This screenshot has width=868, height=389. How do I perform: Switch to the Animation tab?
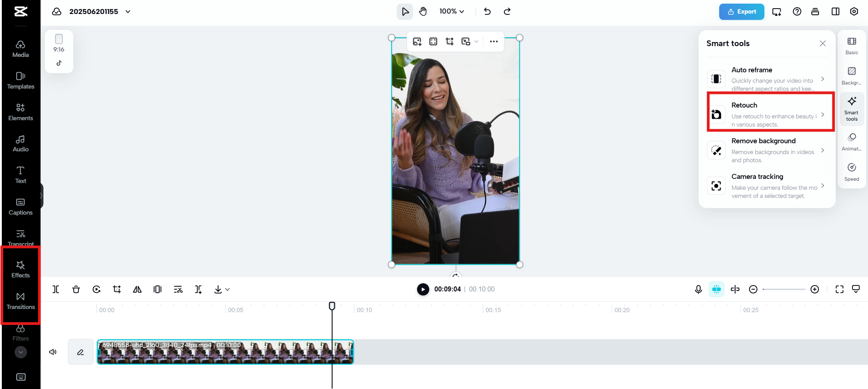pyautogui.click(x=852, y=142)
